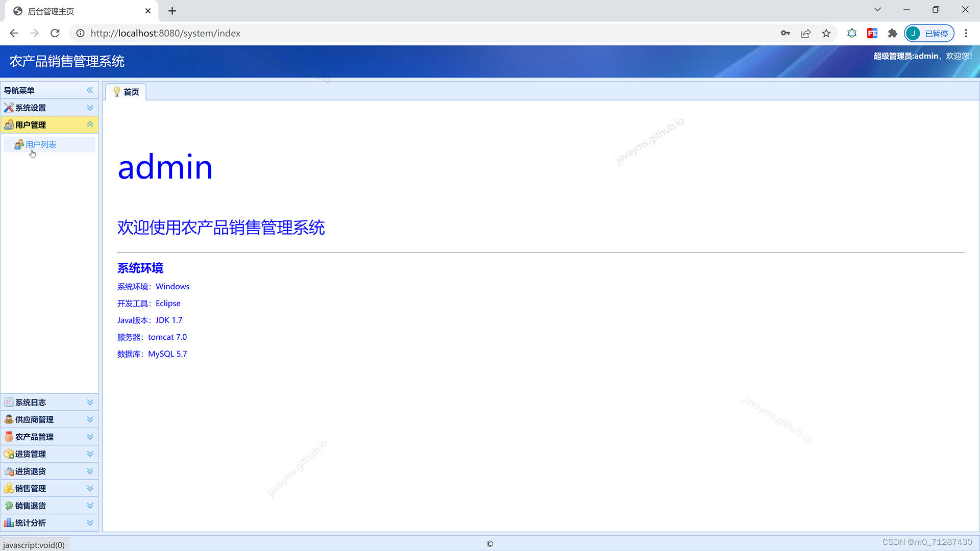Click the 进货管理 package icon
Viewport: 980px width, 551px height.
[9, 454]
